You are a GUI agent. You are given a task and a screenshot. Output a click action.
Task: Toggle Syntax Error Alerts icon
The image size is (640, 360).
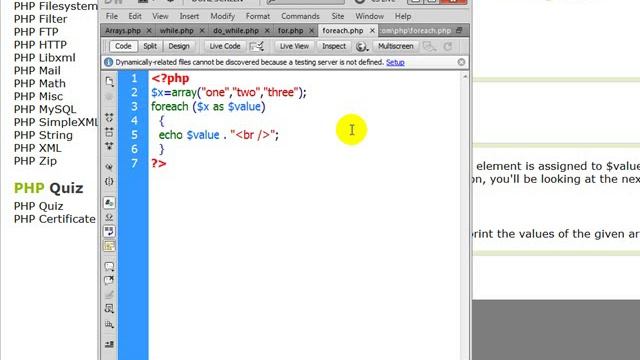point(109,246)
